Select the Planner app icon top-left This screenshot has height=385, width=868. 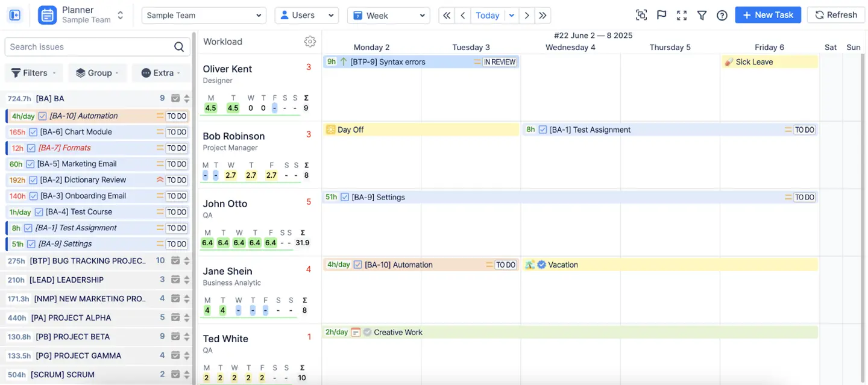(x=47, y=15)
